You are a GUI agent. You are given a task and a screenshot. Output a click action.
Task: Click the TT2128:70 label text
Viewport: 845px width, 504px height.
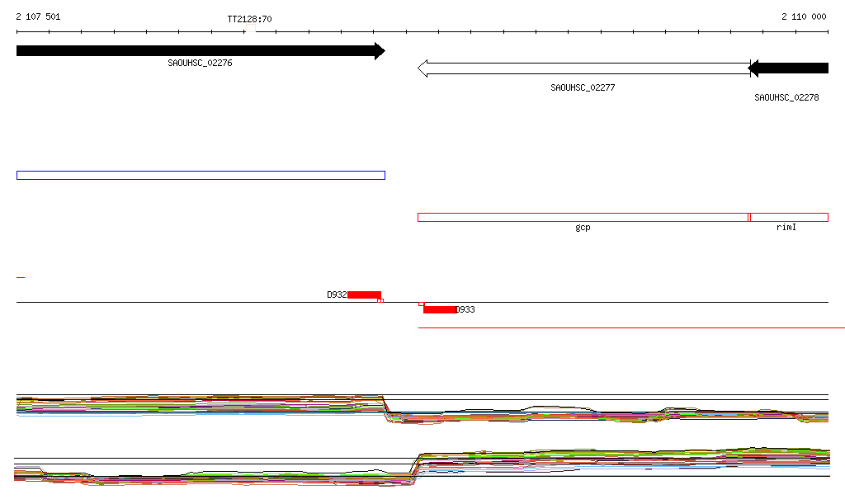click(249, 19)
